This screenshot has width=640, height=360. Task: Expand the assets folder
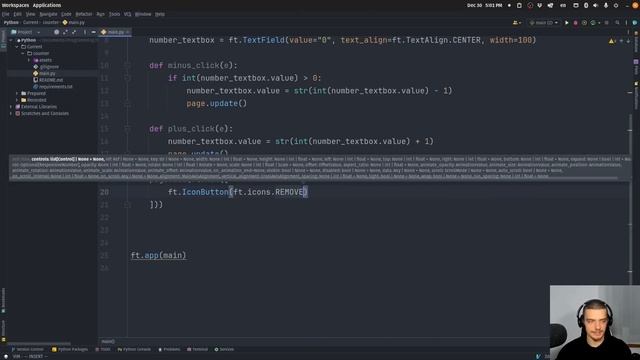pos(29,60)
